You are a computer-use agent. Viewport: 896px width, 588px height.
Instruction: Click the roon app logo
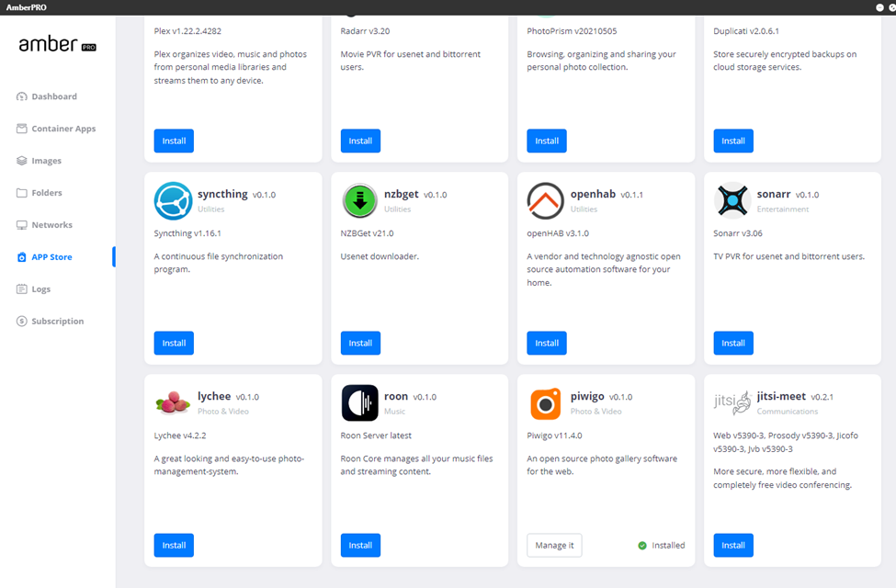pyautogui.click(x=359, y=402)
